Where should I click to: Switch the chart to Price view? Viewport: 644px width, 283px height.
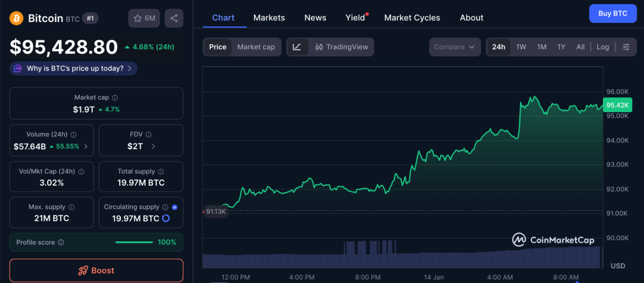[x=218, y=47]
